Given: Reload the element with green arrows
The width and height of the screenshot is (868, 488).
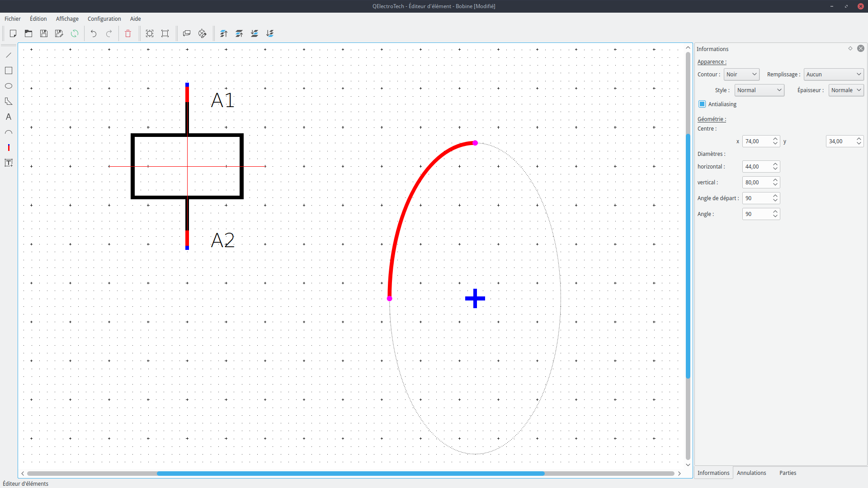Looking at the screenshot, I should click(75, 33).
